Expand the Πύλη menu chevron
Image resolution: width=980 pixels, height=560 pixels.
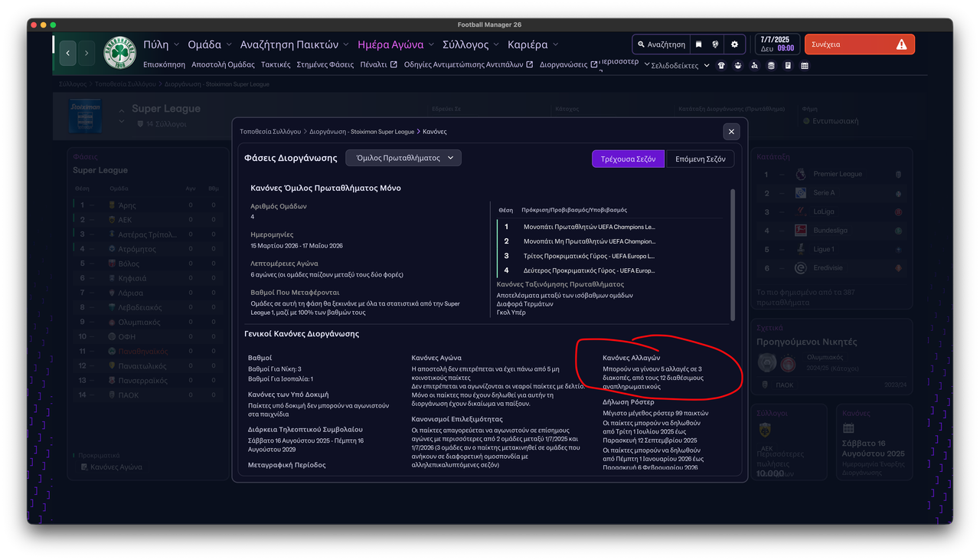click(177, 44)
